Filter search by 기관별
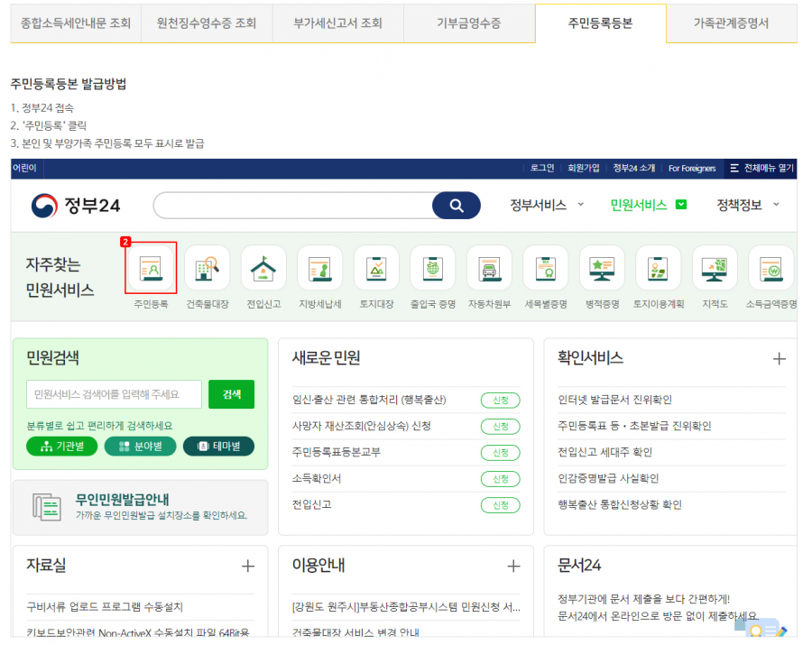The width and height of the screenshot is (812, 645). tap(61, 447)
